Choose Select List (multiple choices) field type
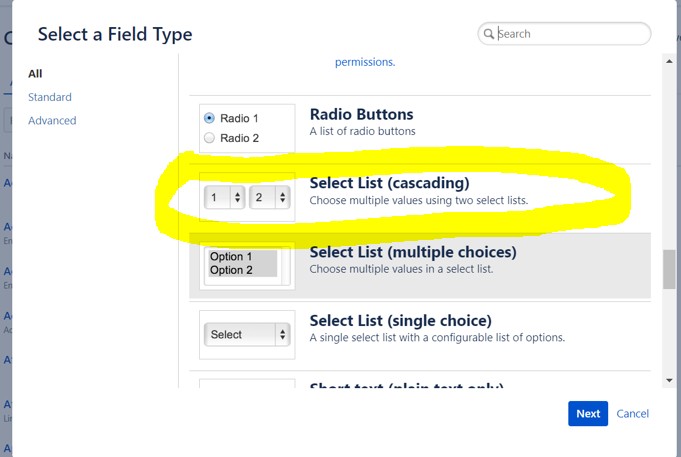This screenshot has width=681, height=457. point(420,266)
